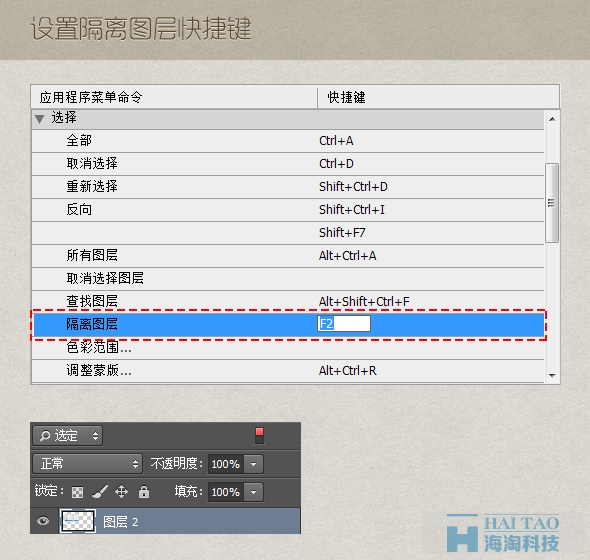Hide 图层 2 with the eye icon
Screen dimensions: 590x560
(43, 521)
